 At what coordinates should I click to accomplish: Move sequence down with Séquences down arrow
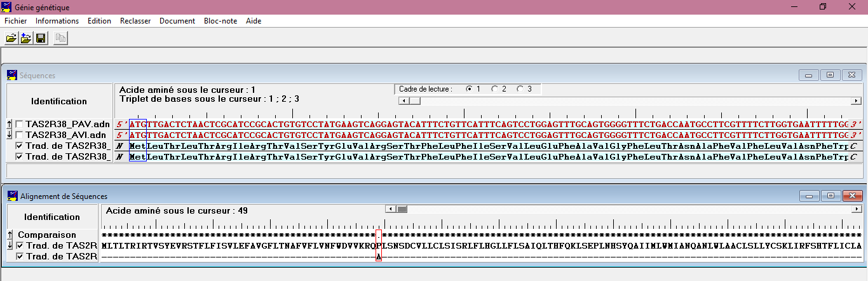pyautogui.click(x=9, y=135)
